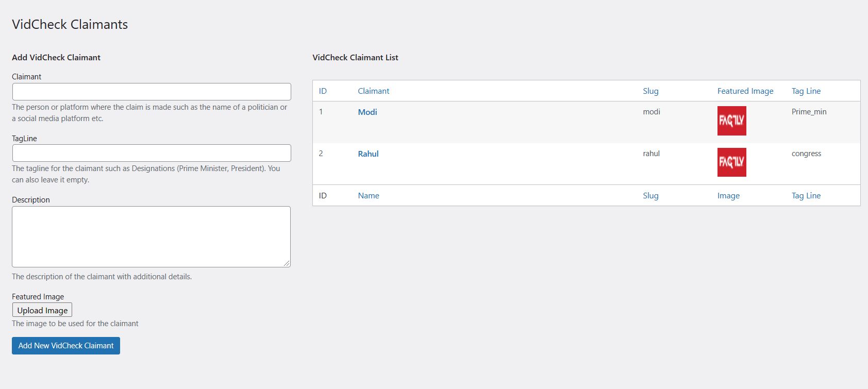Click the Upload Image button
868x389 pixels.
[x=42, y=310]
